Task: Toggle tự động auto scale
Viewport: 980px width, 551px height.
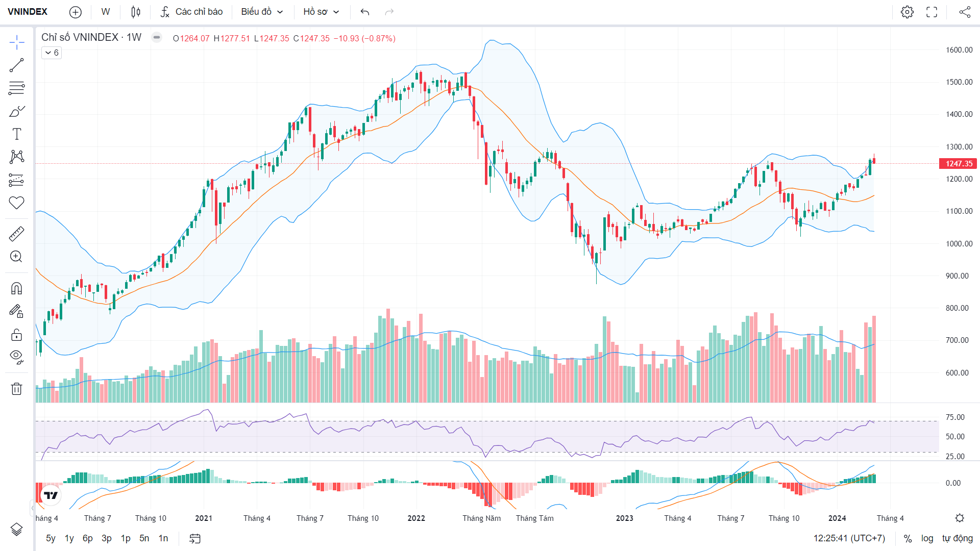Action: [x=958, y=538]
